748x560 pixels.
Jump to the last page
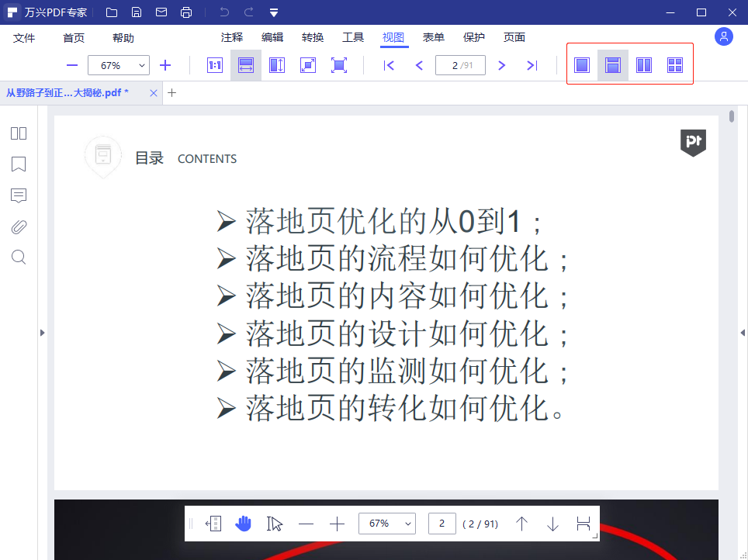coord(532,65)
